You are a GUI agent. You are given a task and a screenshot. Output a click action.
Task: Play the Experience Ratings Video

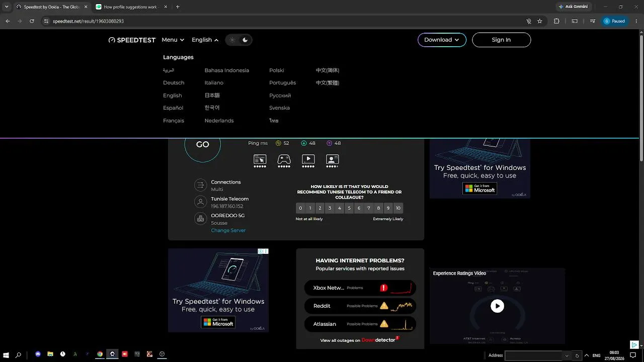pos(497,306)
